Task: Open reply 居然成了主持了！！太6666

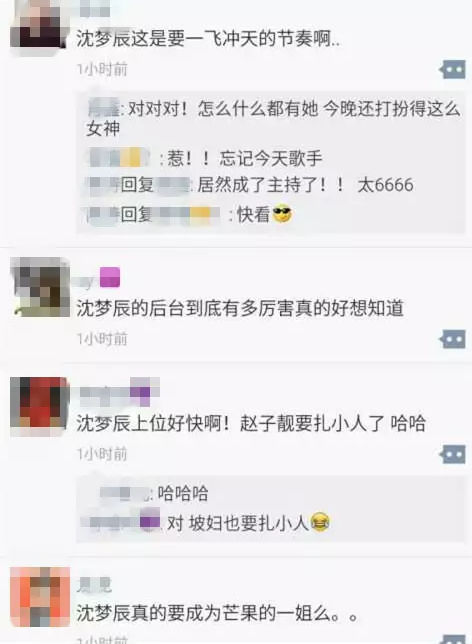Action: tap(251, 185)
